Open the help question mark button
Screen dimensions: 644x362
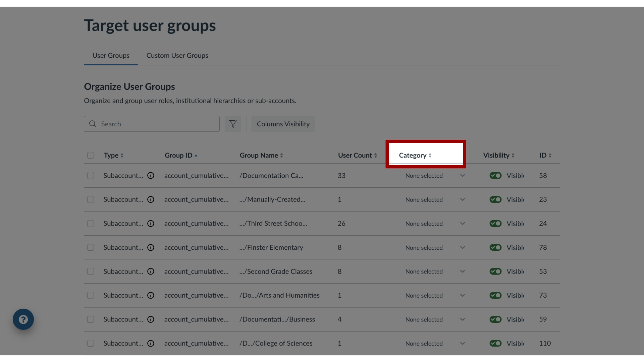(23, 319)
